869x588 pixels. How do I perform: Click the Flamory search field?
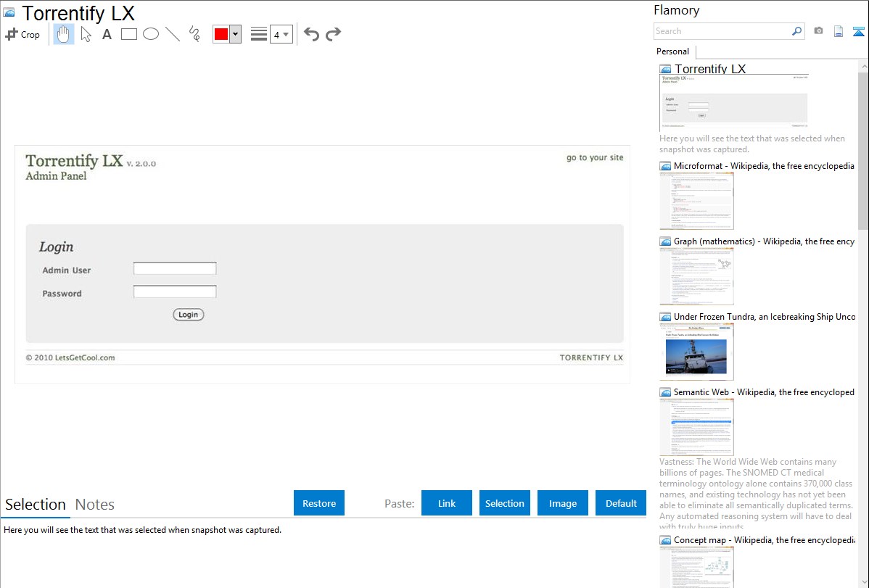722,31
